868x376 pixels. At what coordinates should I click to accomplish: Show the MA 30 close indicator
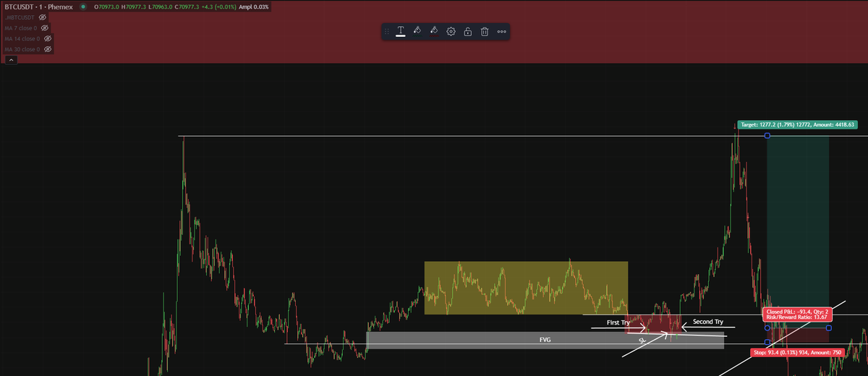pyautogui.click(x=48, y=49)
